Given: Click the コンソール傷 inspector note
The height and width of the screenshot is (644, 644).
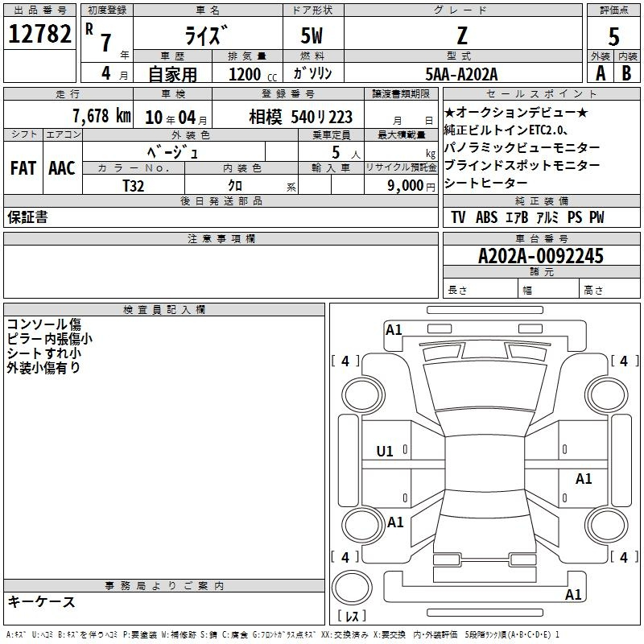Looking at the screenshot, I should click(x=43, y=324).
